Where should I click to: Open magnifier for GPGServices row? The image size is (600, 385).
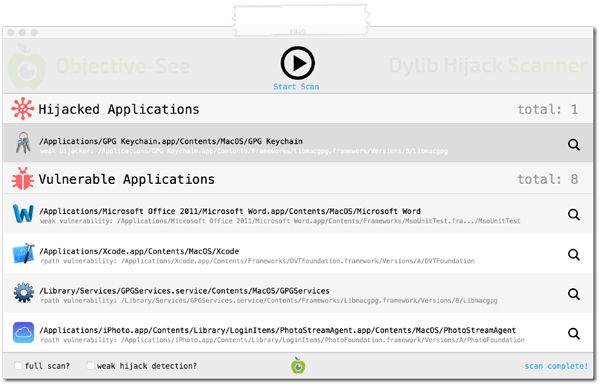click(574, 294)
